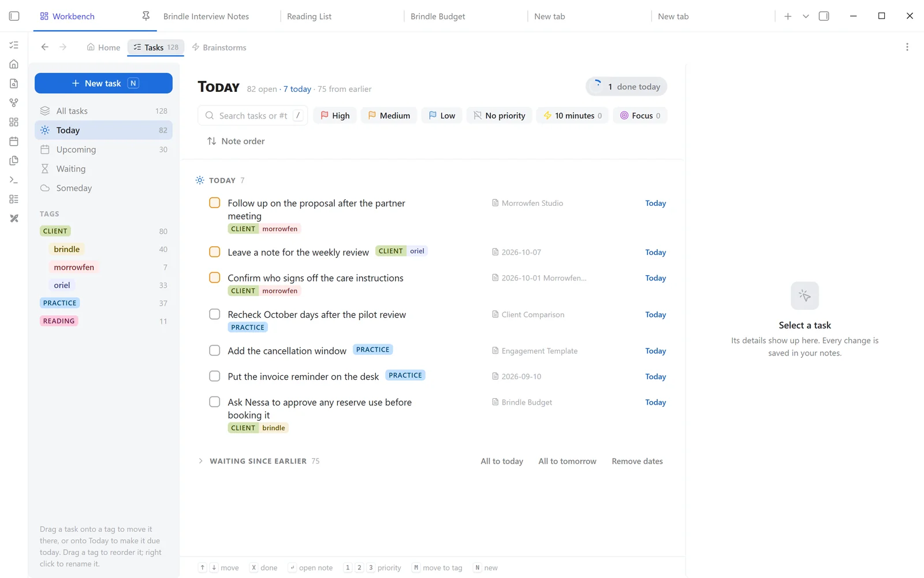The height and width of the screenshot is (578, 924).
Task: Toggle the High priority filter
Action: coord(335,116)
